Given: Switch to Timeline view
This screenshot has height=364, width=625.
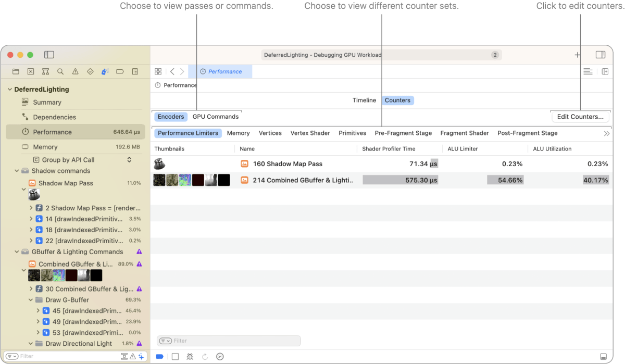Looking at the screenshot, I should (364, 101).
